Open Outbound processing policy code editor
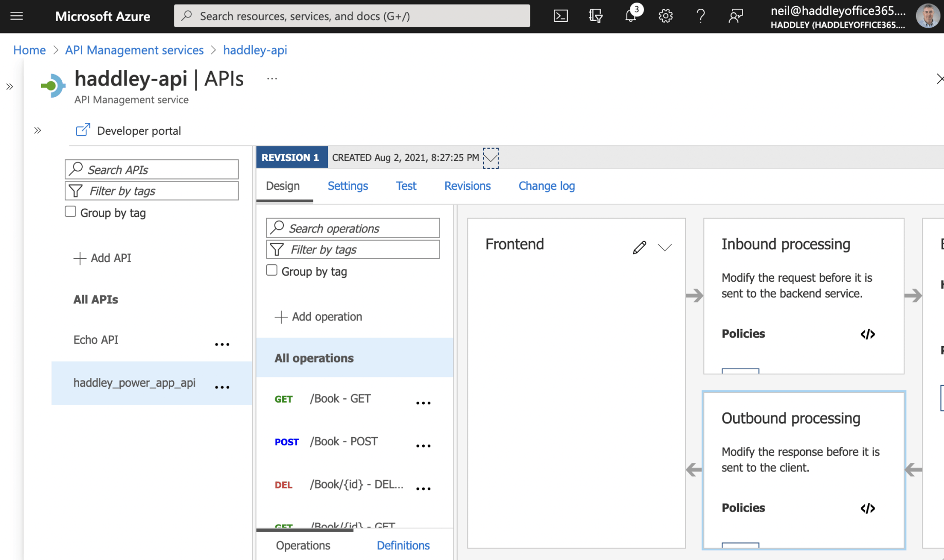The image size is (944, 560). point(867,508)
